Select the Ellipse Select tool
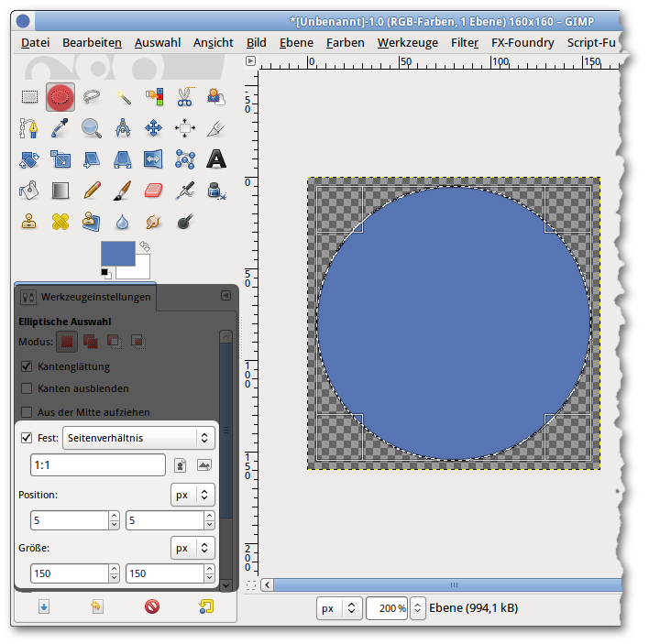Image resolution: width=649 pixels, height=644 pixels. (x=60, y=97)
